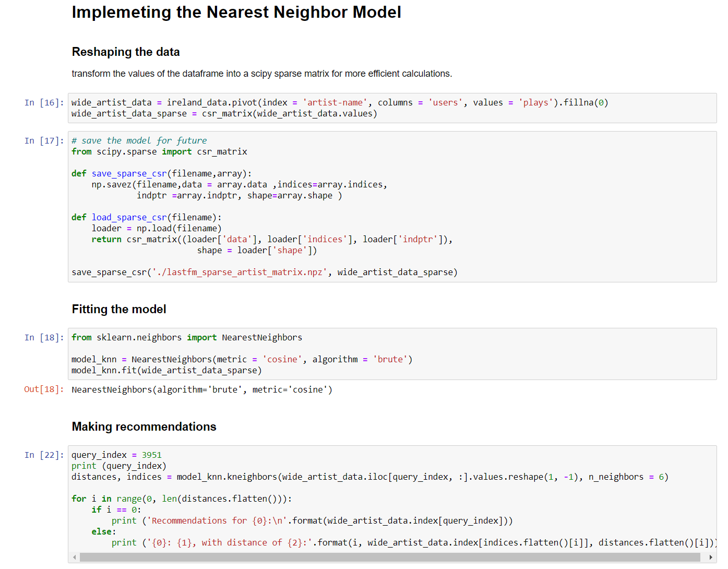The height and width of the screenshot is (569, 728).
Task: Select the Out[18] NearestNeighbors output text
Action: [x=201, y=389]
